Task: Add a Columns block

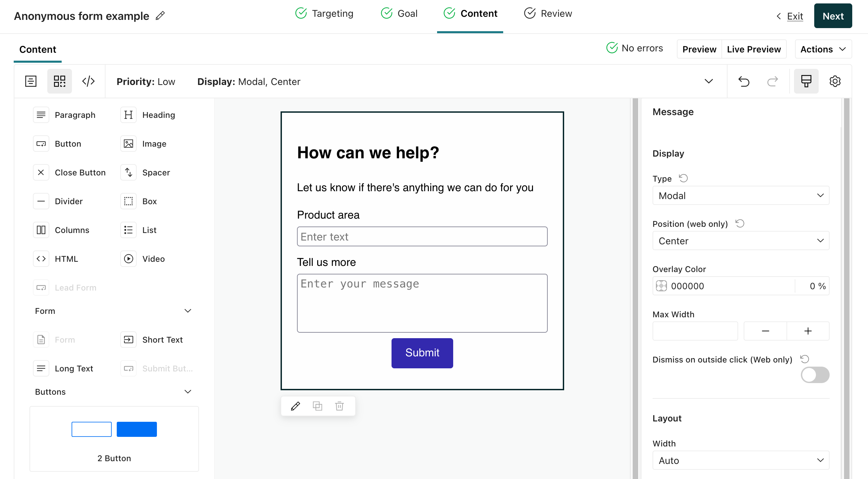Action: [61, 230]
